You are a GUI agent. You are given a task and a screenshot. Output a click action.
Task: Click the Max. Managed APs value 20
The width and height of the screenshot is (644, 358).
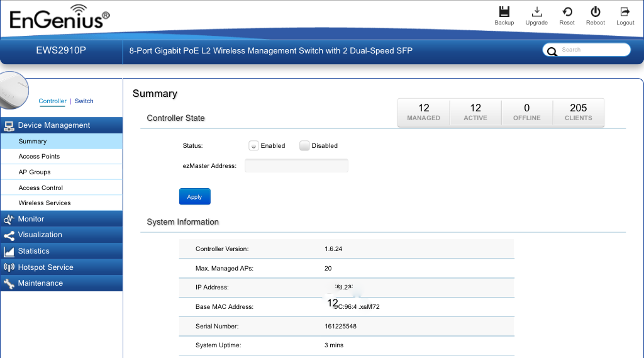(x=328, y=269)
